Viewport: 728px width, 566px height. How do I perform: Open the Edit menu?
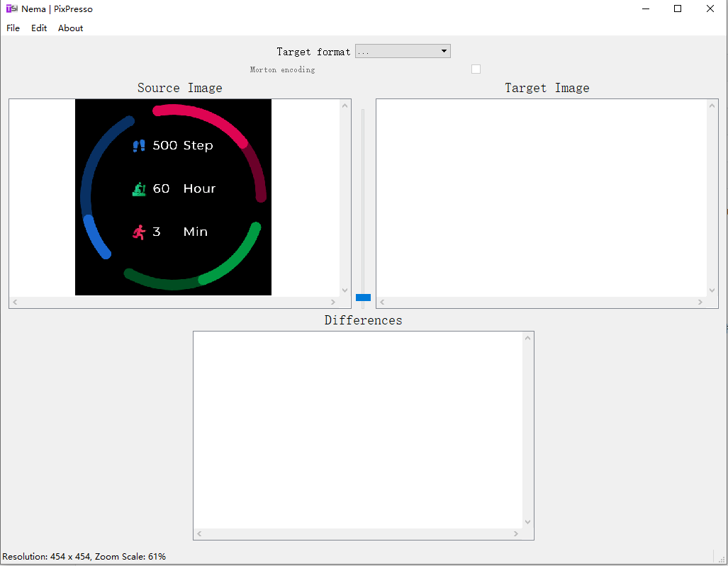click(x=39, y=28)
